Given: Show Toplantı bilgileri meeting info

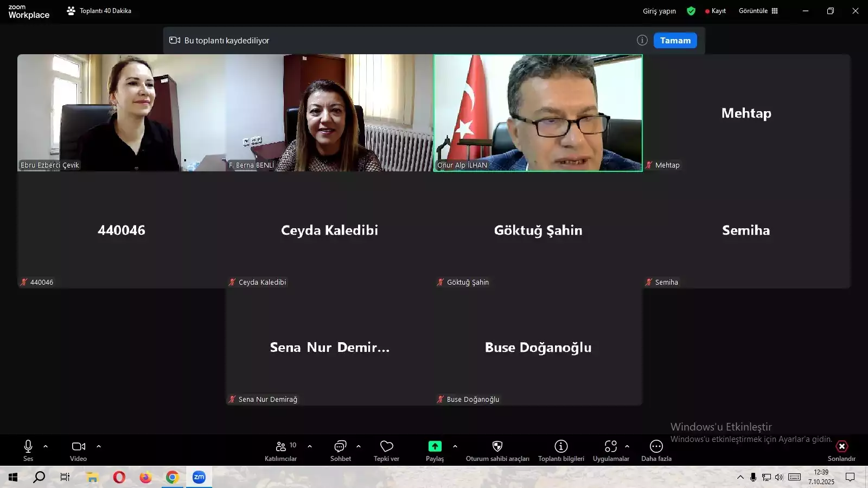Looking at the screenshot, I should [x=561, y=450].
